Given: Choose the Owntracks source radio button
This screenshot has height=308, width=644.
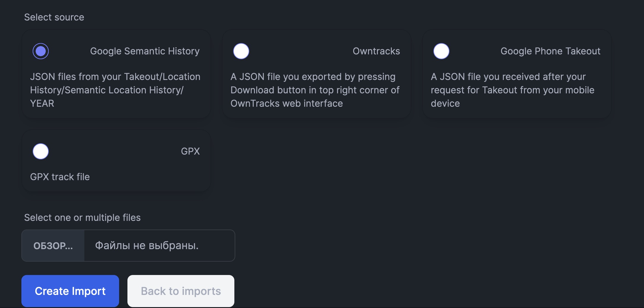Looking at the screenshot, I should tap(241, 51).
